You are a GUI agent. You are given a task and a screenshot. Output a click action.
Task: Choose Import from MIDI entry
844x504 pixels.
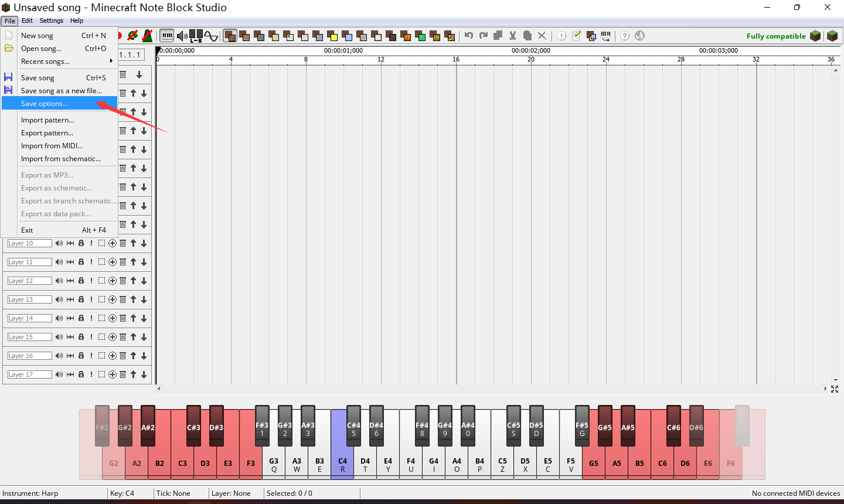point(60,145)
